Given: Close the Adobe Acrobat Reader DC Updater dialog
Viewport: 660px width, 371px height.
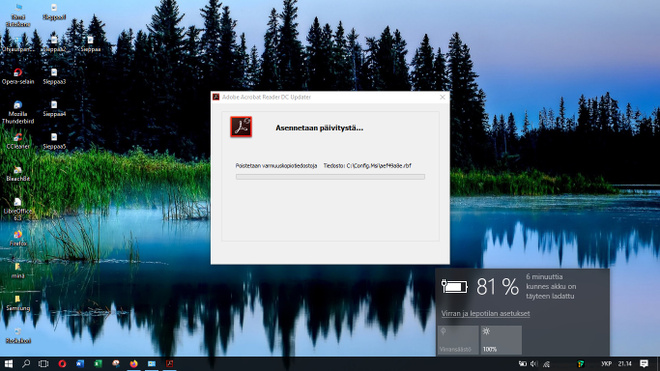Looking at the screenshot, I should pos(442,97).
